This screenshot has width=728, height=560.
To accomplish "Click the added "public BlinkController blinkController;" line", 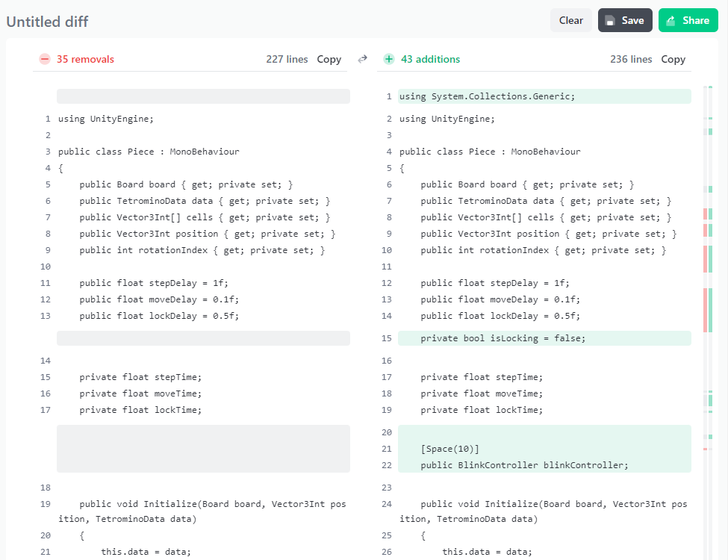I will [524, 465].
